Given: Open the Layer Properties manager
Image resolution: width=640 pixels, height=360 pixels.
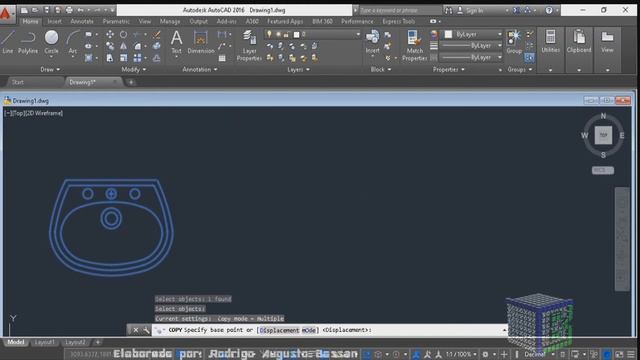Looking at the screenshot, I should [249, 45].
